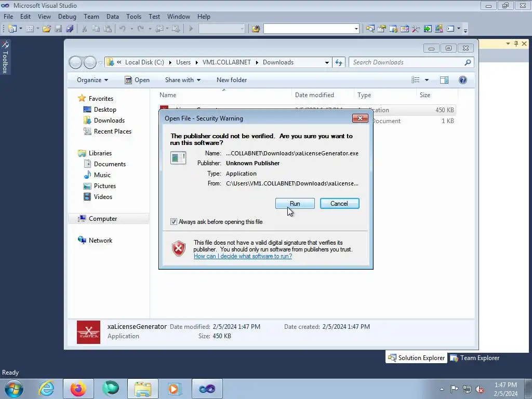Open Team Explorer toolbar icon
The image size is (532, 399).
pyautogui.click(x=393, y=29)
